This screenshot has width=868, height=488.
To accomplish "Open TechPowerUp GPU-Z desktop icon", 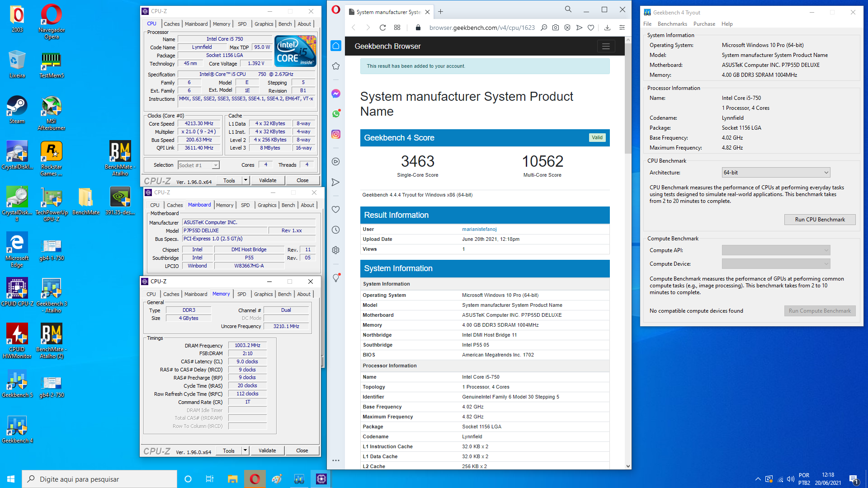I will tap(51, 204).
